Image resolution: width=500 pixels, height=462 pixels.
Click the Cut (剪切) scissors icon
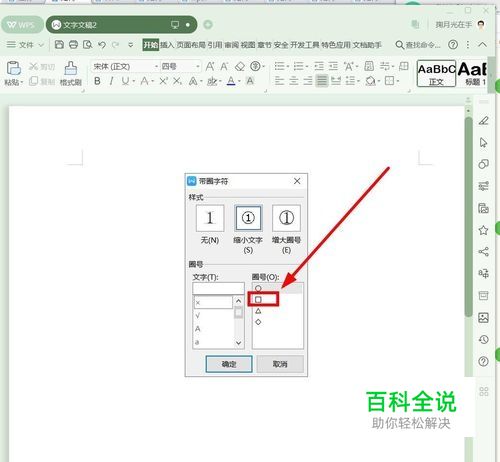tap(33, 66)
